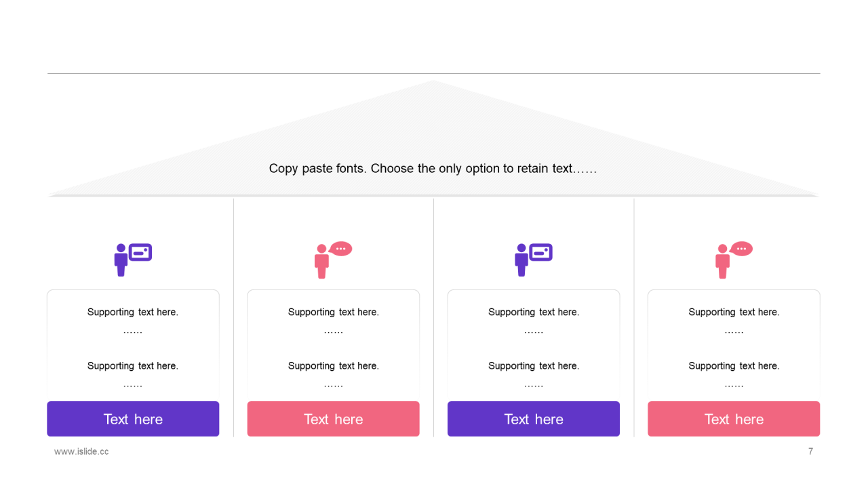Screen dimensions: 868x488
Task: Open the www.islide.cc footer link
Action: pyautogui.click(x=81, y=451)
